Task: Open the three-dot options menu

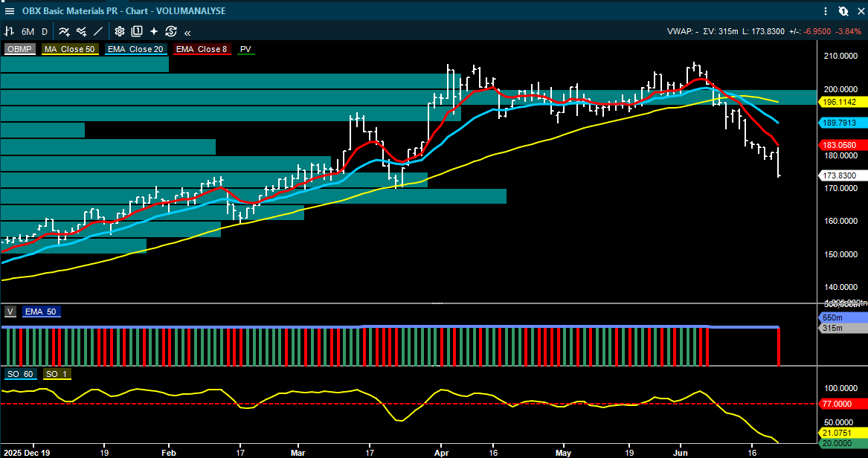Action: click(x=826, y=10)
